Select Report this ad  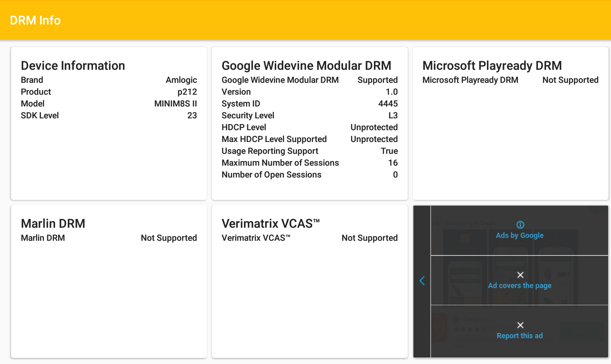520,336
